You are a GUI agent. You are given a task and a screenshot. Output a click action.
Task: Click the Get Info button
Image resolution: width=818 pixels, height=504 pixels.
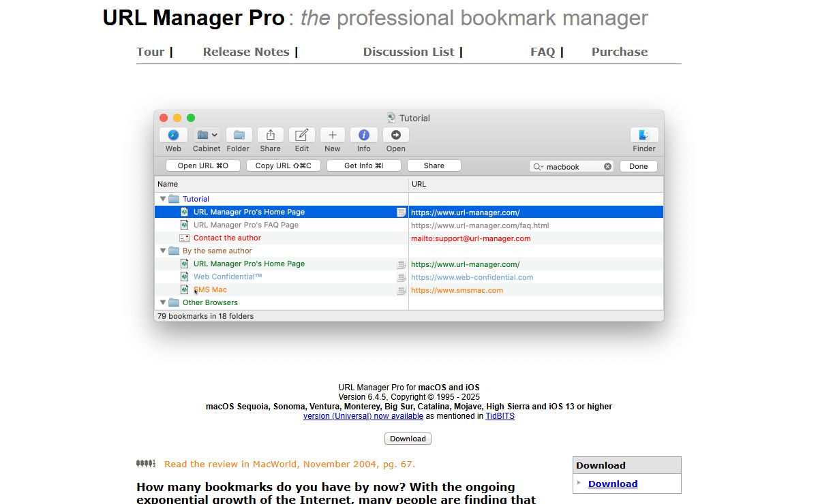click(x=364, y=166)
